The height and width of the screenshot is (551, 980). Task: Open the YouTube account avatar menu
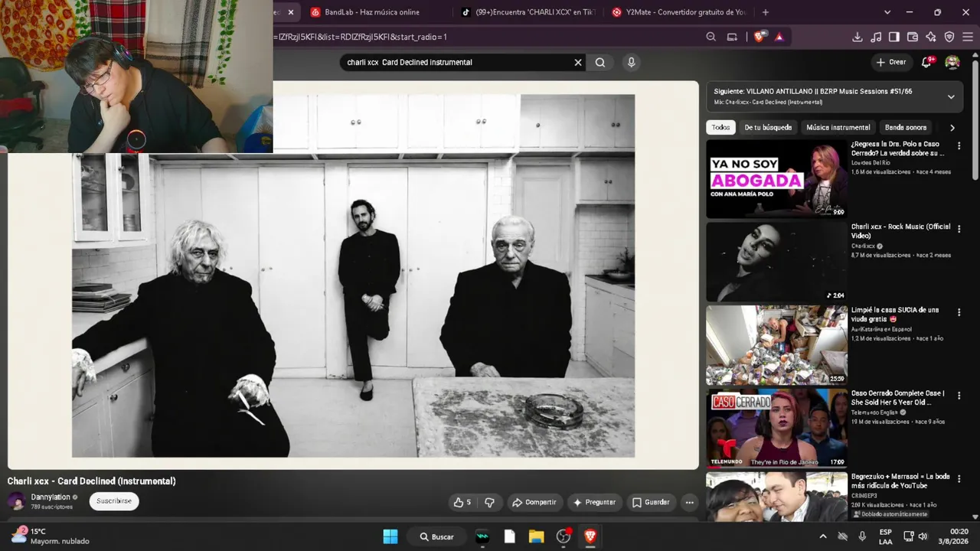[x=952, y=62]
